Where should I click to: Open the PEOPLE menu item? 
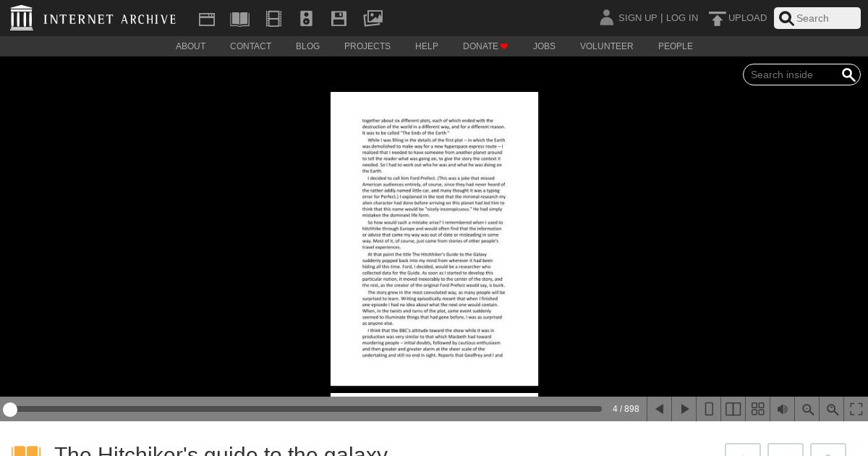676,46
